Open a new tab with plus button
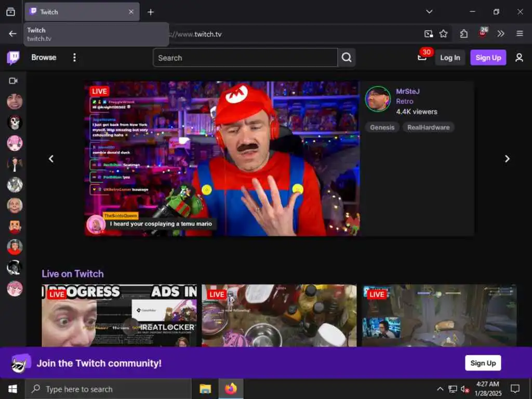The height and width of the screenshot is (399, 532). [151, 12]
